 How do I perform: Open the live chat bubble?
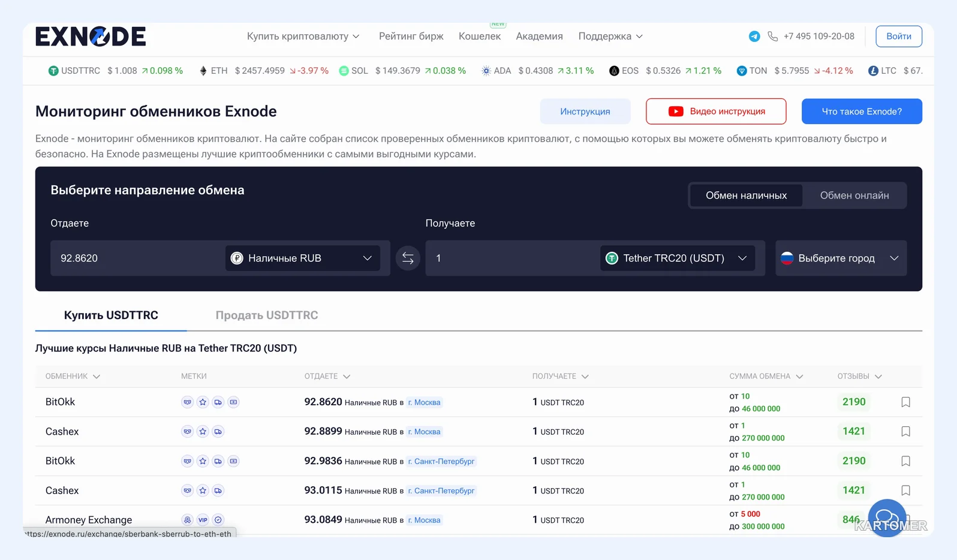[x=887, y=517]
